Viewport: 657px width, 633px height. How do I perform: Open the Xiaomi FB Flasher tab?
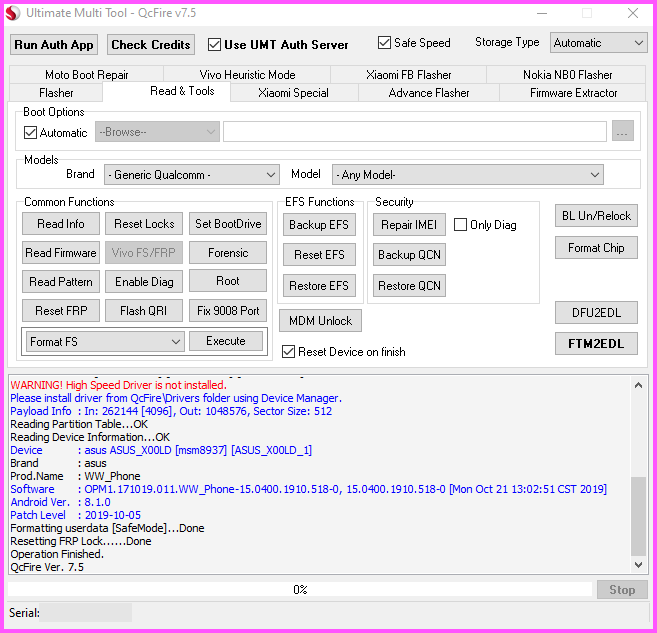409,75
